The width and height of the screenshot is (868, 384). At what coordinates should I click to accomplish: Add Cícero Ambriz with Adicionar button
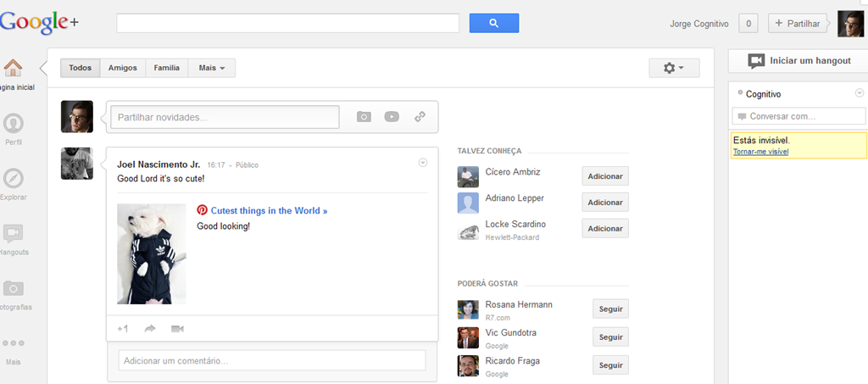click(605, 176)
